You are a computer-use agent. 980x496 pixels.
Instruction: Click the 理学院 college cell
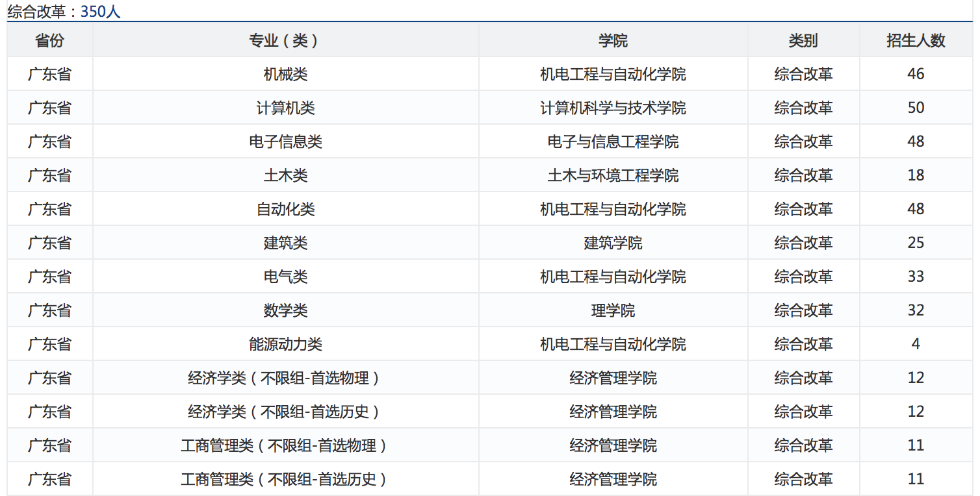pos(613,310)
